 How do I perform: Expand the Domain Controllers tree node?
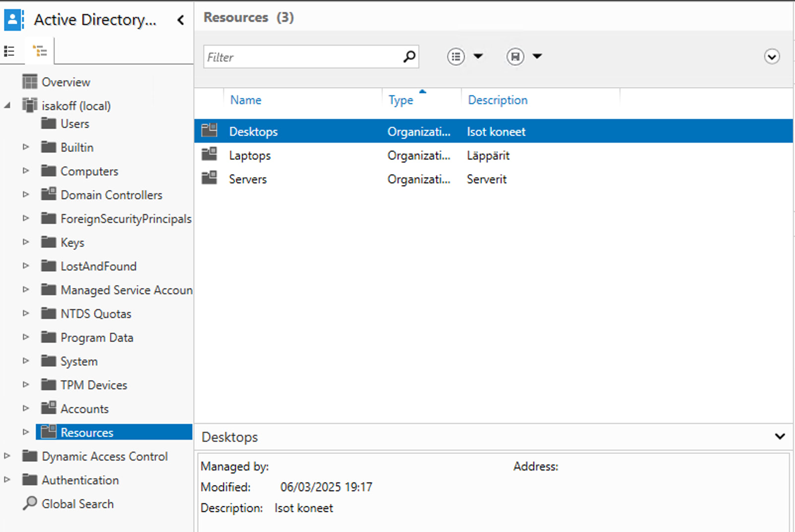click(x=26, y=195)
